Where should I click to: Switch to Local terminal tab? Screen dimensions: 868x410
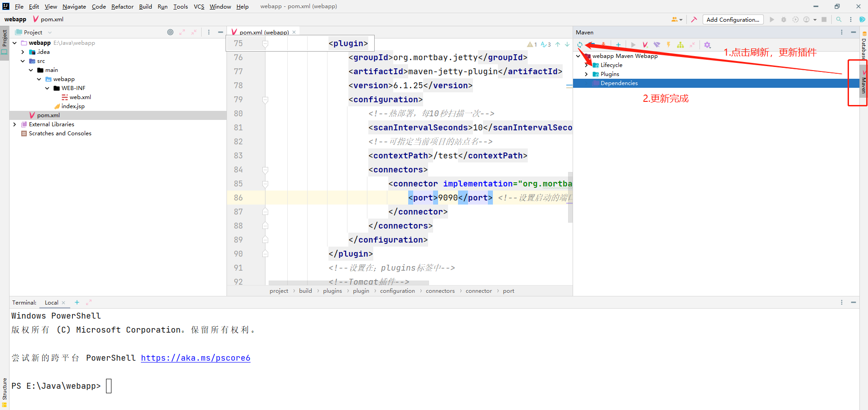pyautogui.click(x=51, y=303)
